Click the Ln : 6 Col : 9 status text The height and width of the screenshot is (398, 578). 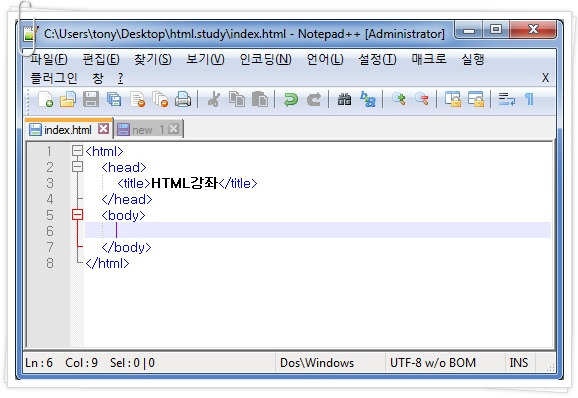click(61, 363)
